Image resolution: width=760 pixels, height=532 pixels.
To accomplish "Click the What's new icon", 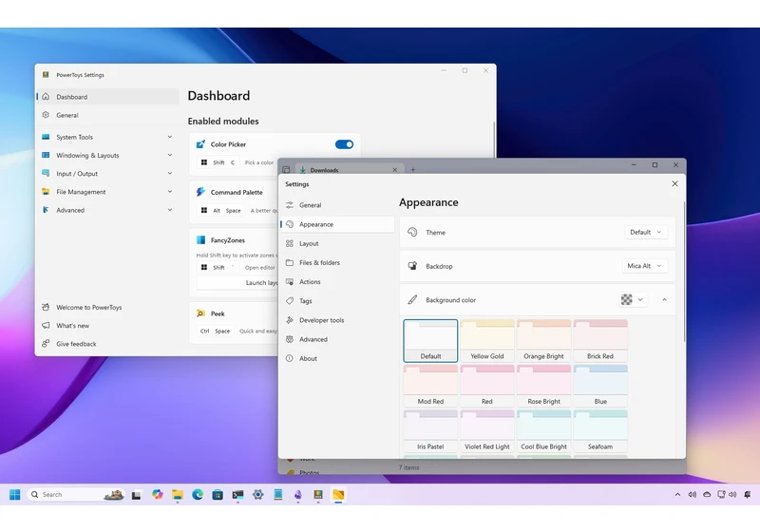I will pyautogui.click(x=46, y=326).
